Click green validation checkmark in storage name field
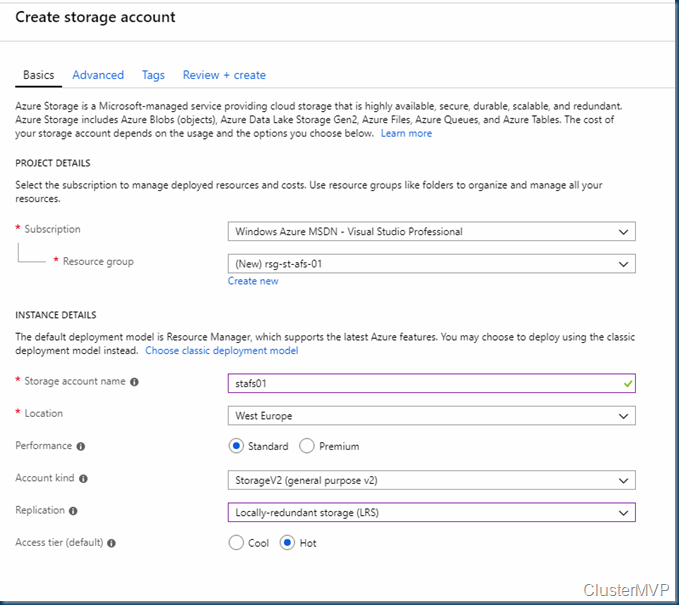The image size is (679, 605). point(626,382)
